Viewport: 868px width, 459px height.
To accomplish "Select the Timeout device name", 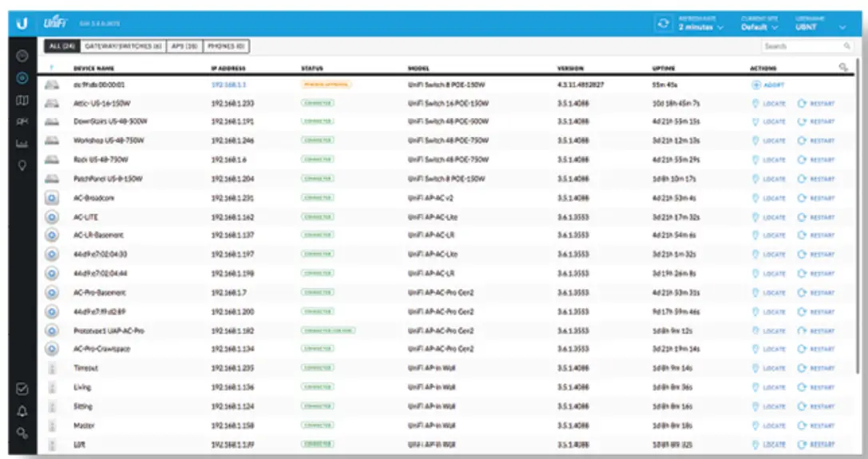I will click(85, 368).
